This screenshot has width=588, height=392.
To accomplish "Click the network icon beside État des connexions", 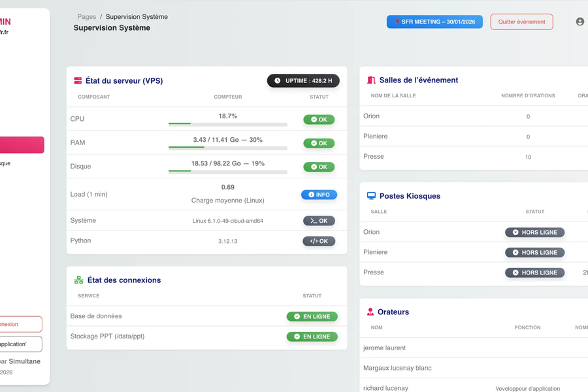I will [x=79, y=280].
